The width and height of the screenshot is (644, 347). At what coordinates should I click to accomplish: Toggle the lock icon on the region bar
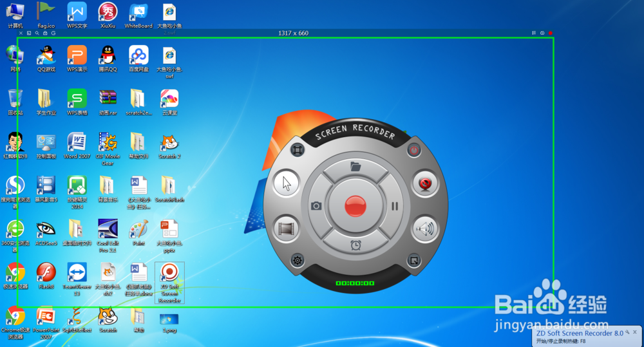(45, 33)
